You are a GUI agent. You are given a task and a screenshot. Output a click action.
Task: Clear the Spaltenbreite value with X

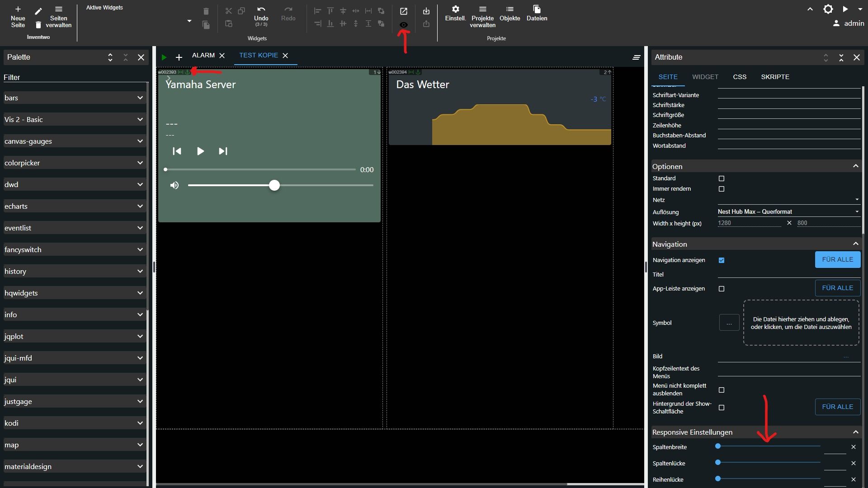pyautogui.click(x=853, y=447)
